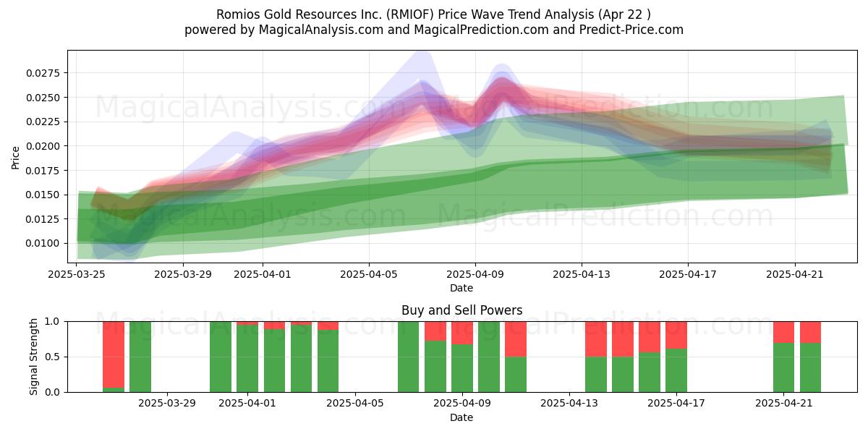The height and width of the screenshot is (434, 868).
Task: Click the 2025-04-01 tick under Buy and Sell Powers
Action: pos(247,404)
